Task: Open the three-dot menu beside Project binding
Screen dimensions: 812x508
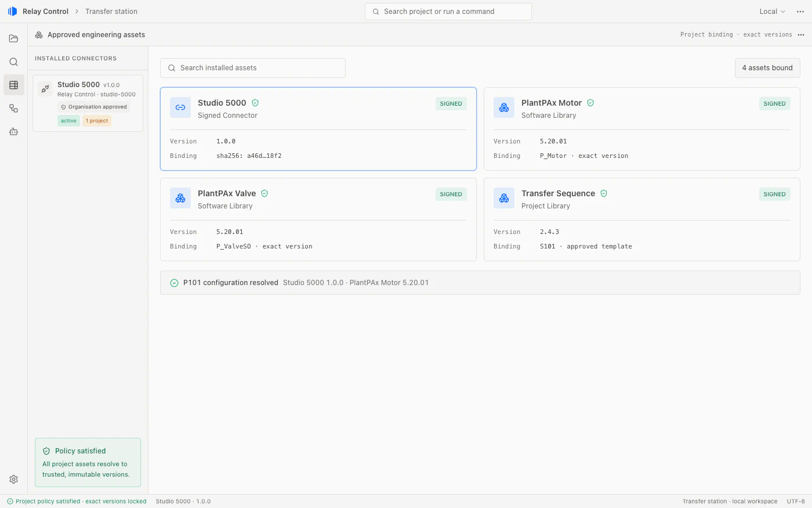Action: coord(801,35)
